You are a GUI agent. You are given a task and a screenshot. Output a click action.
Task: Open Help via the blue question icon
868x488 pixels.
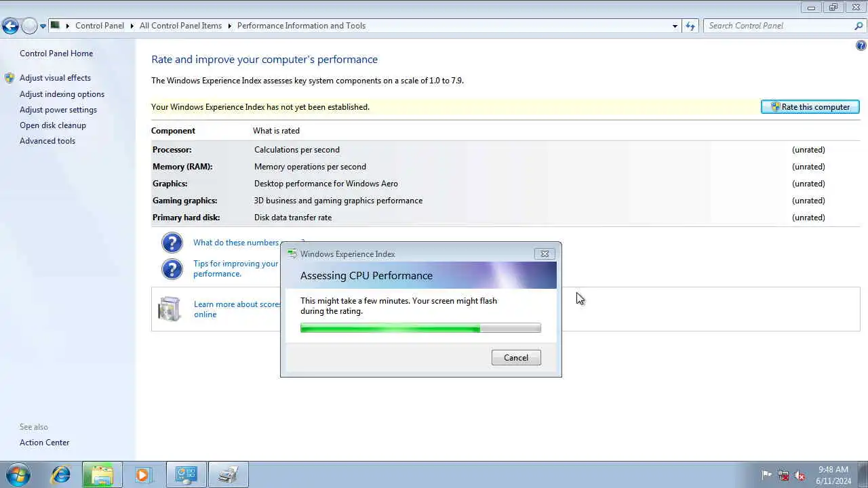[x=861, y=46]
